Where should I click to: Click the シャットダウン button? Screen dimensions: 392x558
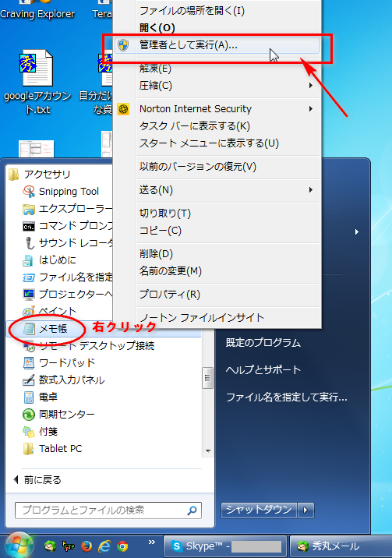(260, 510)
